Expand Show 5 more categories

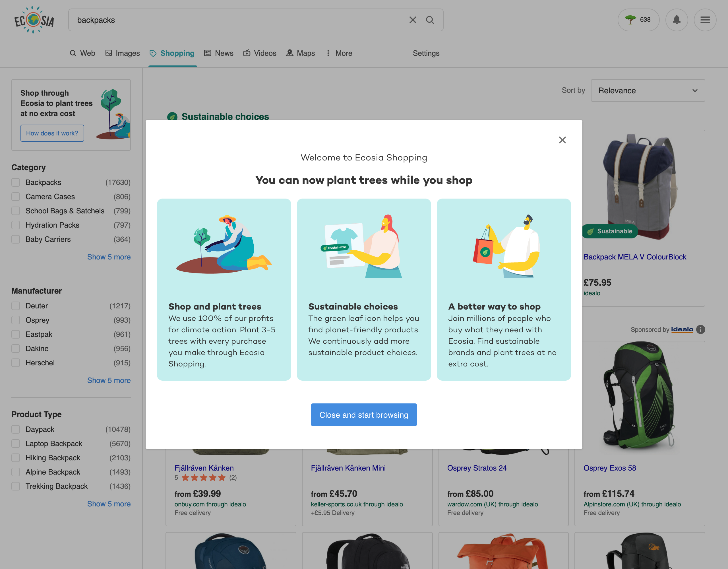coord(108,257)
